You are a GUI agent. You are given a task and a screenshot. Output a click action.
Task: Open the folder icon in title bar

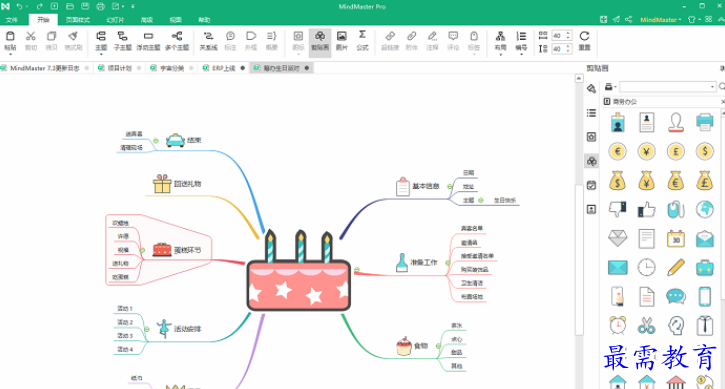click(x=70, y=6)
